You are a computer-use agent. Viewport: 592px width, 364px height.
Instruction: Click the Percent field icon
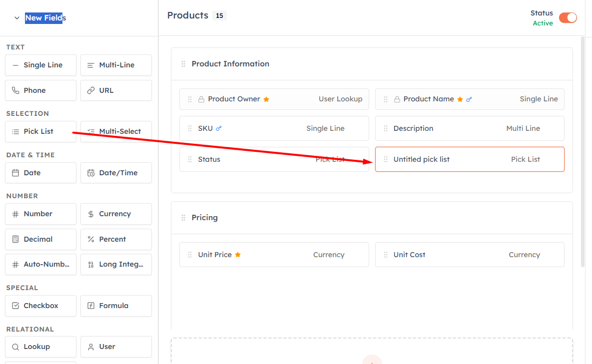(x=91, y=239)
